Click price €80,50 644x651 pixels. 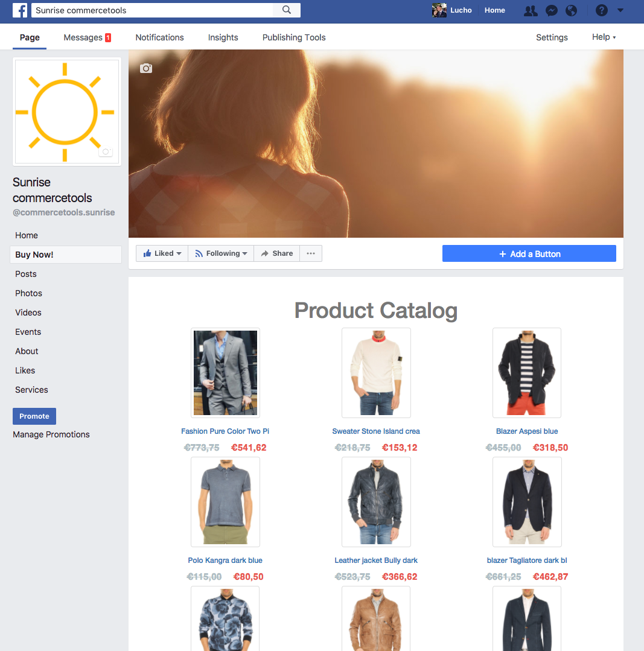[x=248, y=577]
